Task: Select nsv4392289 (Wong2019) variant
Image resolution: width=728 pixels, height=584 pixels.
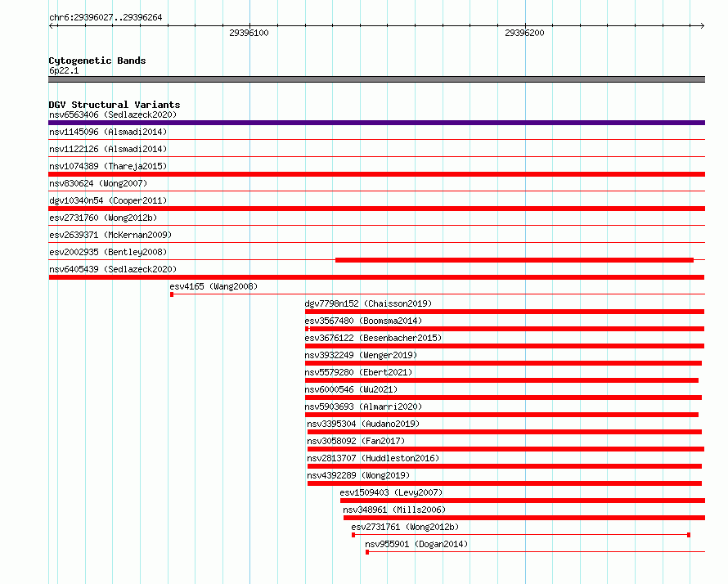Action: [358, 475]
